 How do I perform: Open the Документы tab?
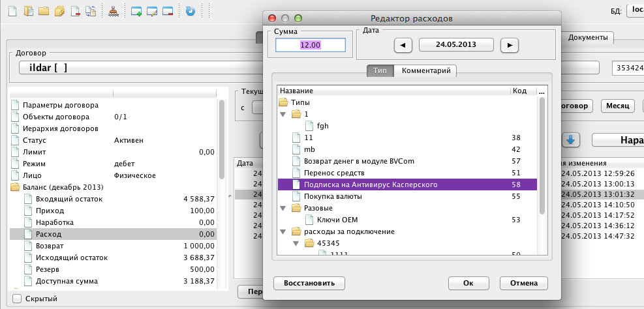click(x=587, y=38)
